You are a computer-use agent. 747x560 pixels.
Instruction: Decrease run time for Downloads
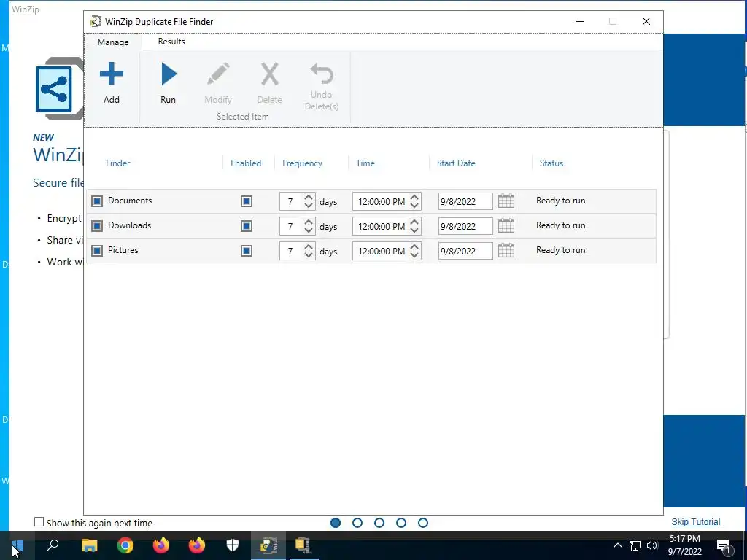(414, 230)
